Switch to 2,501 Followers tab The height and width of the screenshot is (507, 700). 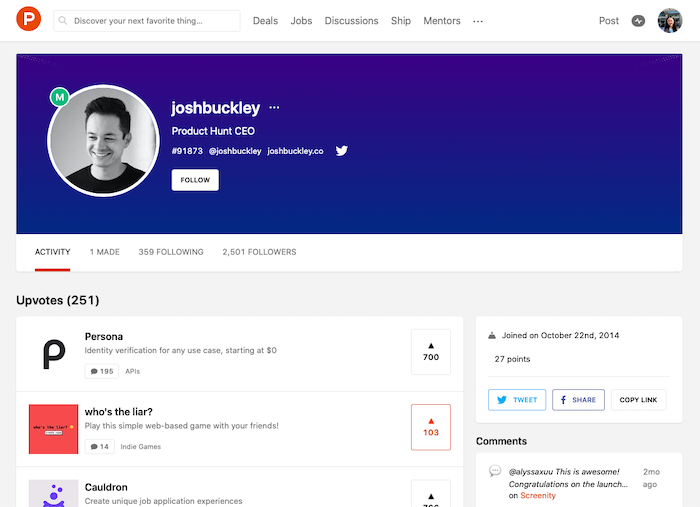[259, 252]
